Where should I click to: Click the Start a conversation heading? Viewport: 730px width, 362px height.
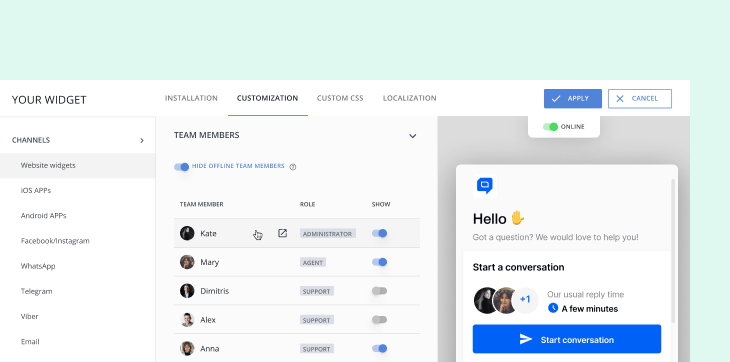pyautogui.click(x=518, y=267)
